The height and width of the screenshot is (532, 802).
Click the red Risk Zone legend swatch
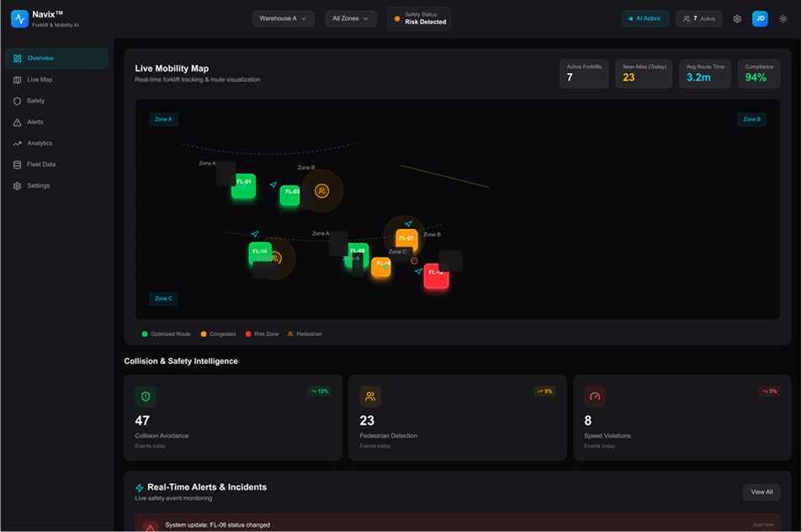tap(248, 334)
